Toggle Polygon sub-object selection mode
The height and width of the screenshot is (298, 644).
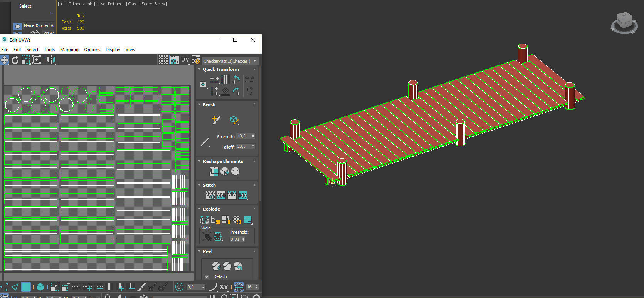point(26,287)
